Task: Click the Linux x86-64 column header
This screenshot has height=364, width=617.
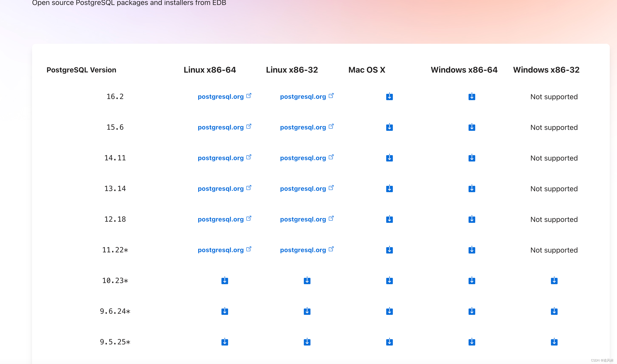Action: [x=210, y=70]
